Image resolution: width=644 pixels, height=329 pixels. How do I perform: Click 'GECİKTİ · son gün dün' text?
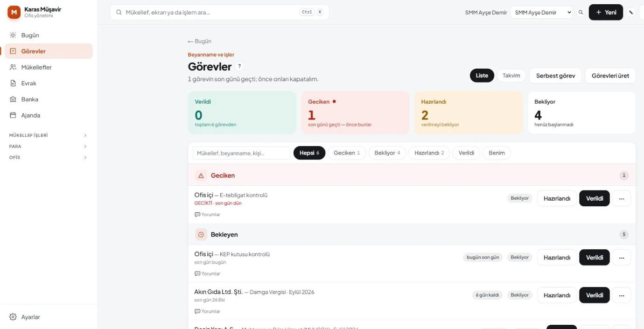click(x=218, y=203)
